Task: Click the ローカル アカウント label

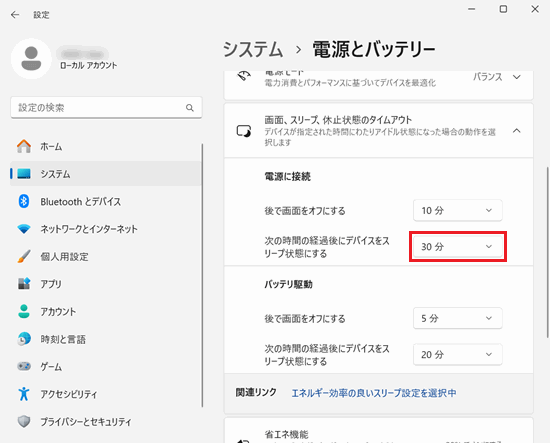Action: pyautogui.click(x=88, y=66)
